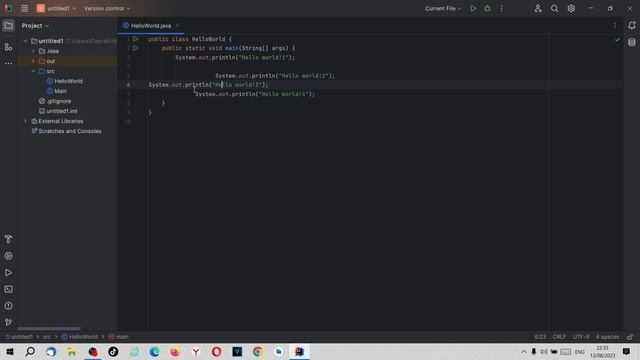Expand the .idea folder

[33, 51]
